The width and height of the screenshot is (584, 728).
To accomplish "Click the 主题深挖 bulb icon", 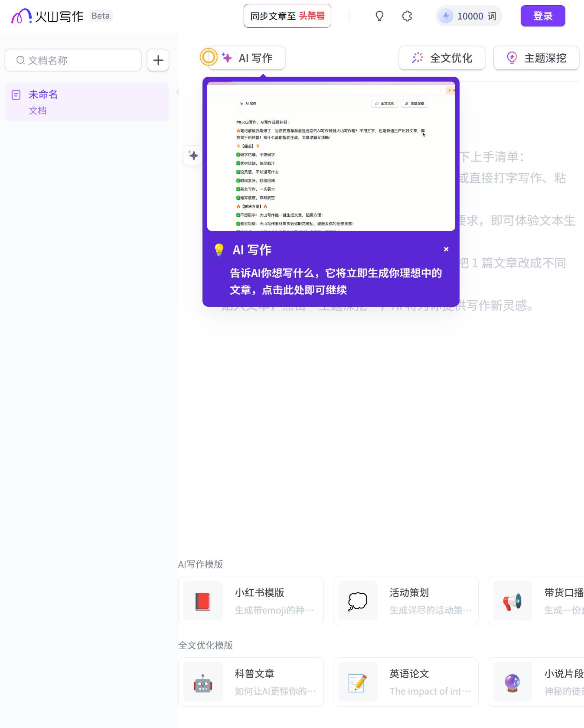I will tap(512, 58).
